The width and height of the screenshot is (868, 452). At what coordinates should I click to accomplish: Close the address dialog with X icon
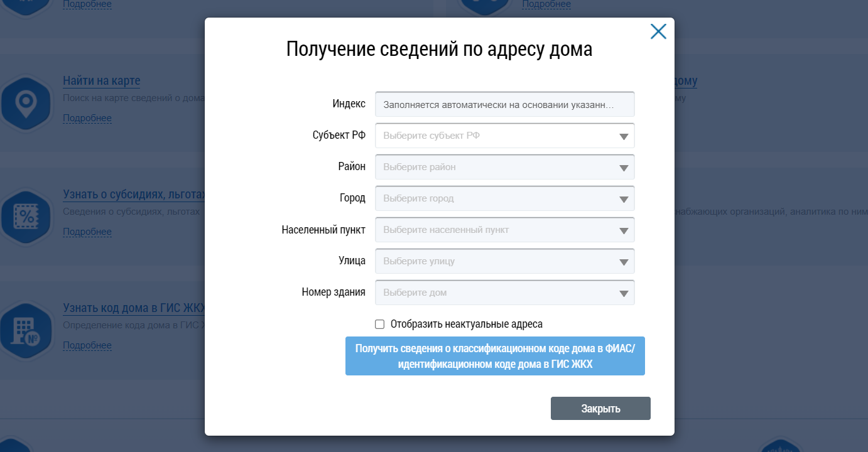click(x=658, y=31)
